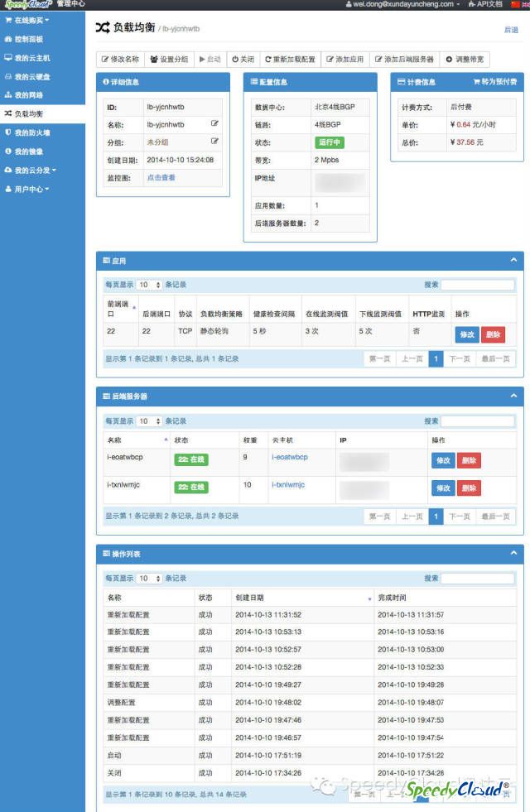Sort 应用 table by 前端端口
Image resolution: width=530 pixels, height=812 pixels.
121,308
